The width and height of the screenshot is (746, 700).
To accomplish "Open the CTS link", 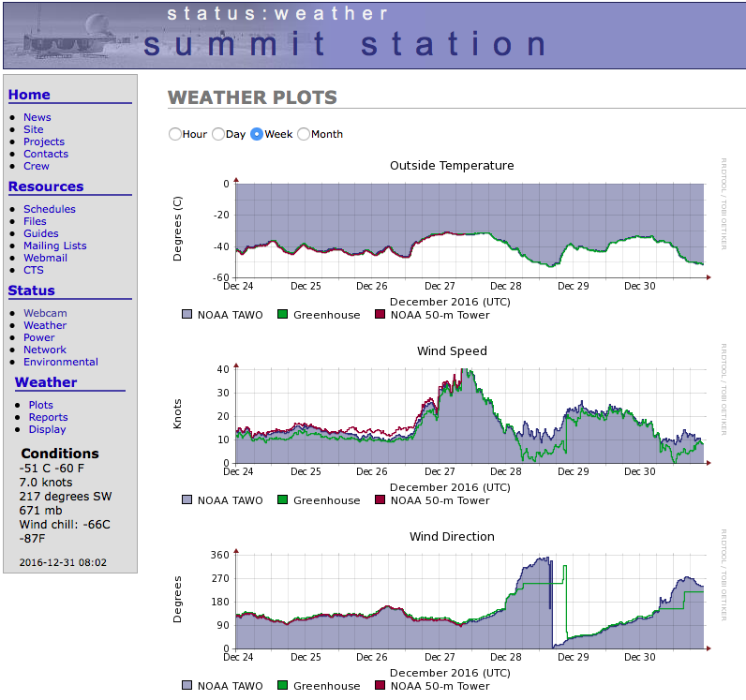I will (34, 270).
